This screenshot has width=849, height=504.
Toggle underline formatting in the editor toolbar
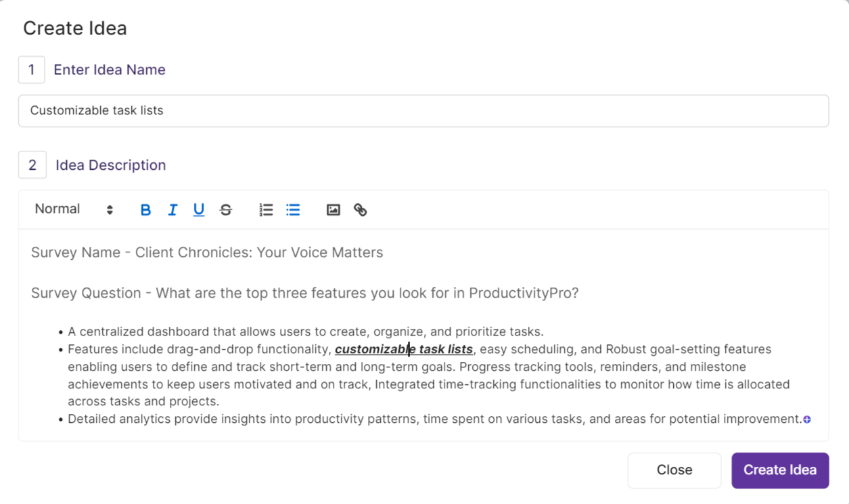tap(199, 210)
